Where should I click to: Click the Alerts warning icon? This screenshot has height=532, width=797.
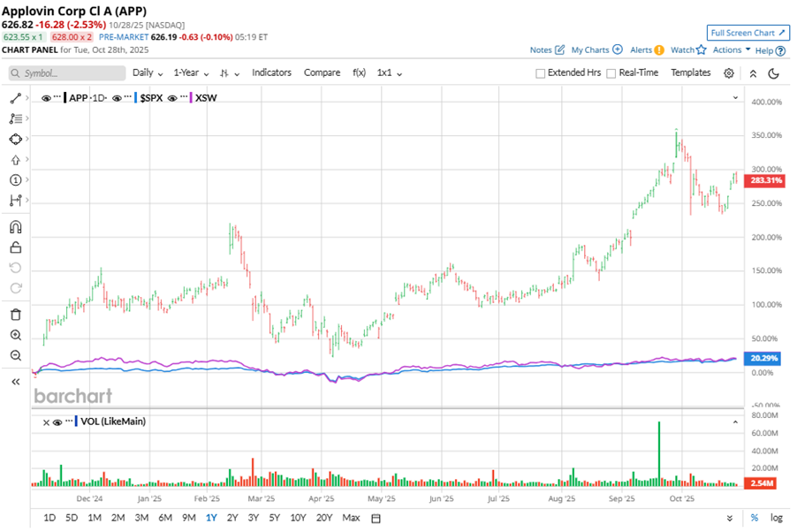pyautogui.click(x=659, y=49)
